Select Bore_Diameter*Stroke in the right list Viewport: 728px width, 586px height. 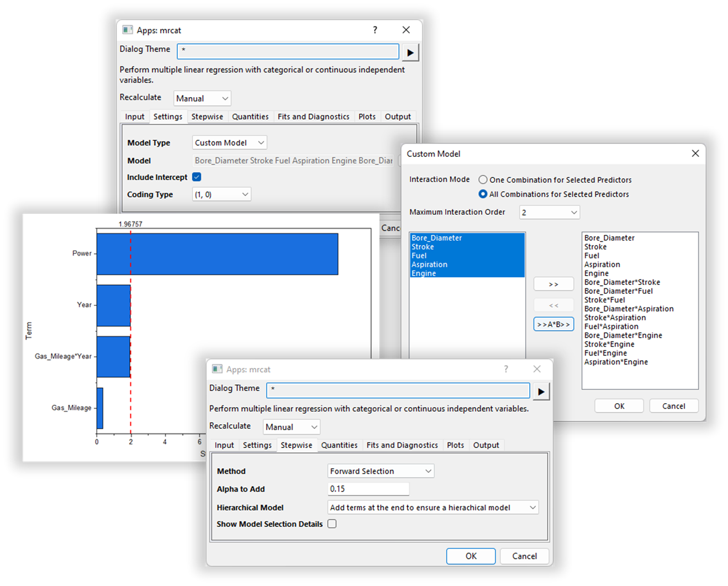tap(622, 282)
